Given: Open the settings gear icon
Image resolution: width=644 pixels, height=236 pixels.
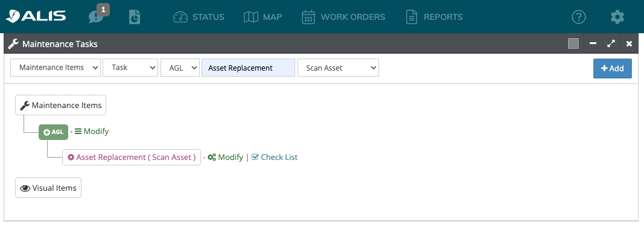Looking at the screenshot, I should pyautogui.click(x=617, y=17).
